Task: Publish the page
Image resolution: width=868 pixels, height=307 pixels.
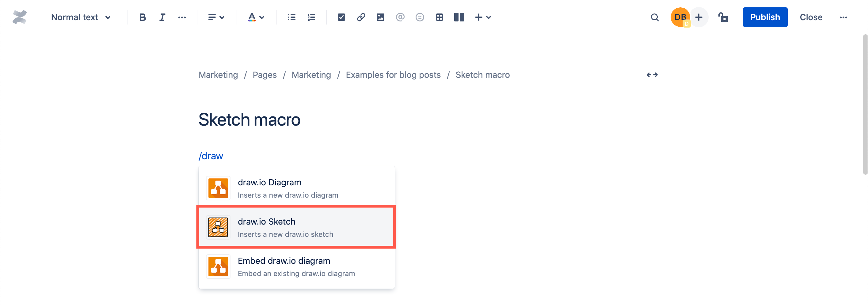Action: pyautogui.click(x=765, y=17)
